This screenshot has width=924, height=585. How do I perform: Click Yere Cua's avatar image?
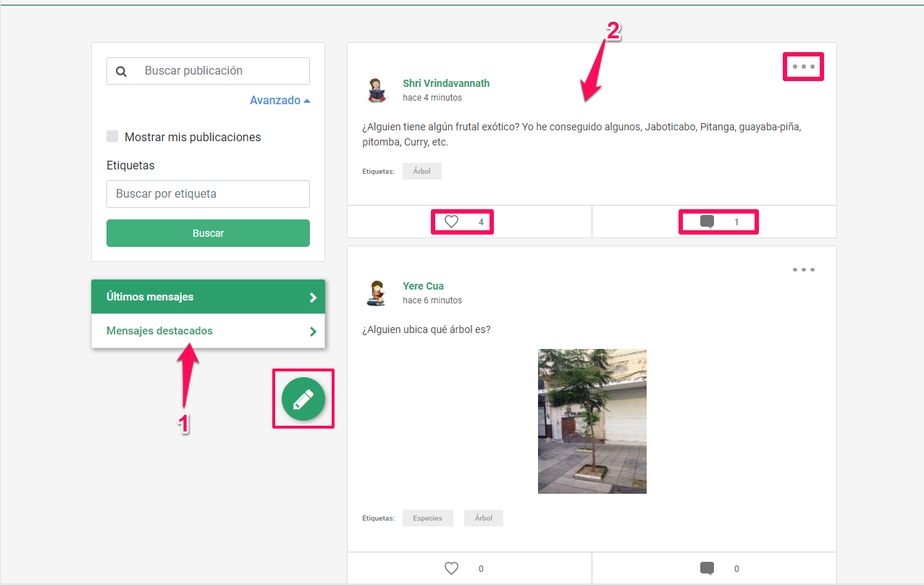[x=376, y=292]
